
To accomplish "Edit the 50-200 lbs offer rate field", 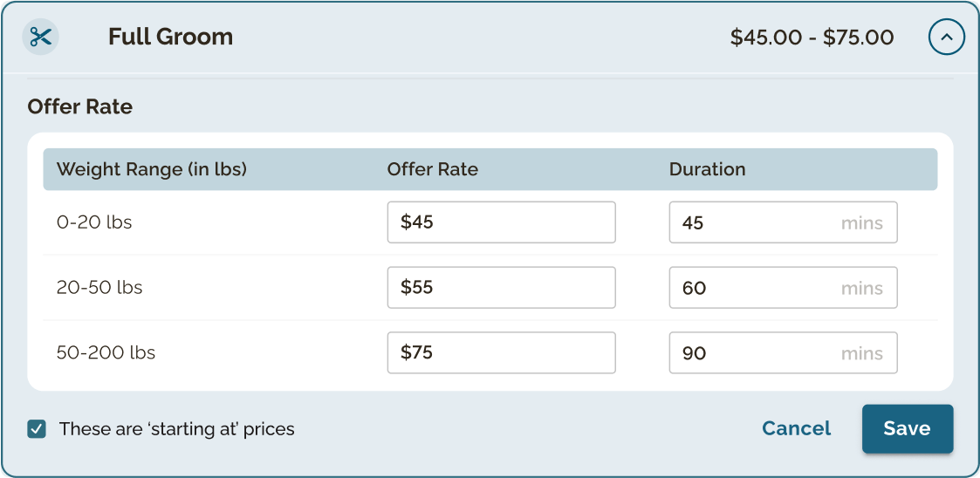I will [501, 352].
